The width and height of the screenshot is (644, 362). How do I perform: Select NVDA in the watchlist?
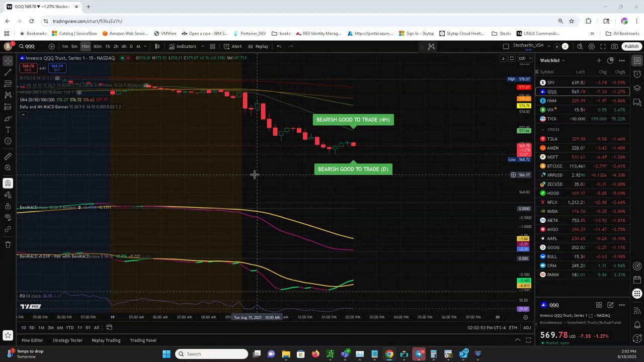tap(583, 211)
